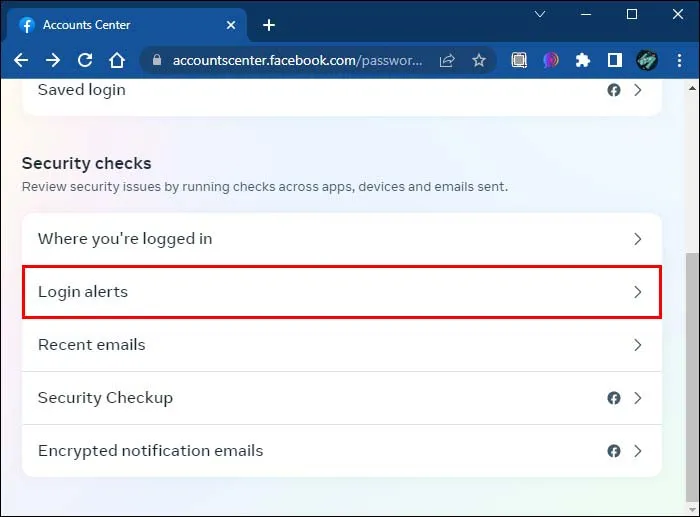700x517 pixels.
Task: Share this page icon in address bar
Action: tap(447, 60)
